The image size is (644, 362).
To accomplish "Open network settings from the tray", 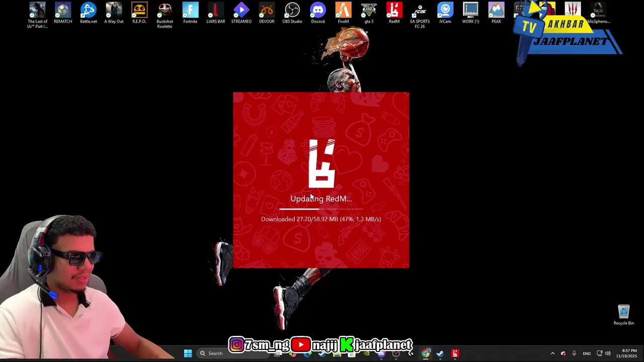I will [x=599, y=353].
